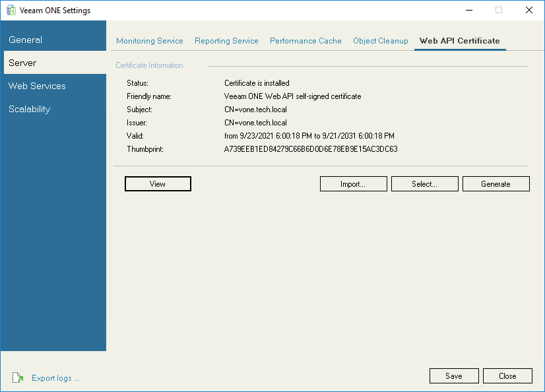The width and height of the screenshot is (545, 392).
Task: Open the Web API Certificate tab
Action: point(460,40)
